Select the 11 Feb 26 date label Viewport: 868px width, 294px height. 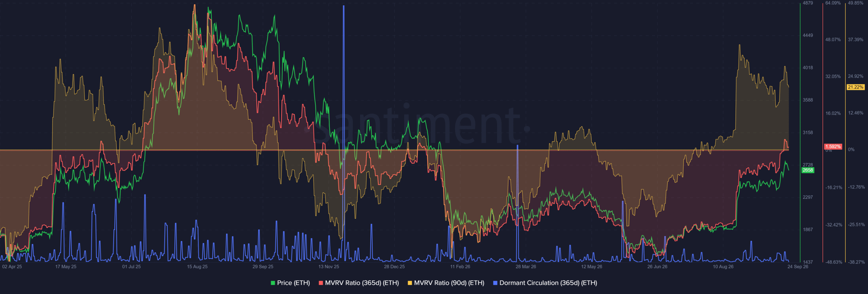(460, 267)
